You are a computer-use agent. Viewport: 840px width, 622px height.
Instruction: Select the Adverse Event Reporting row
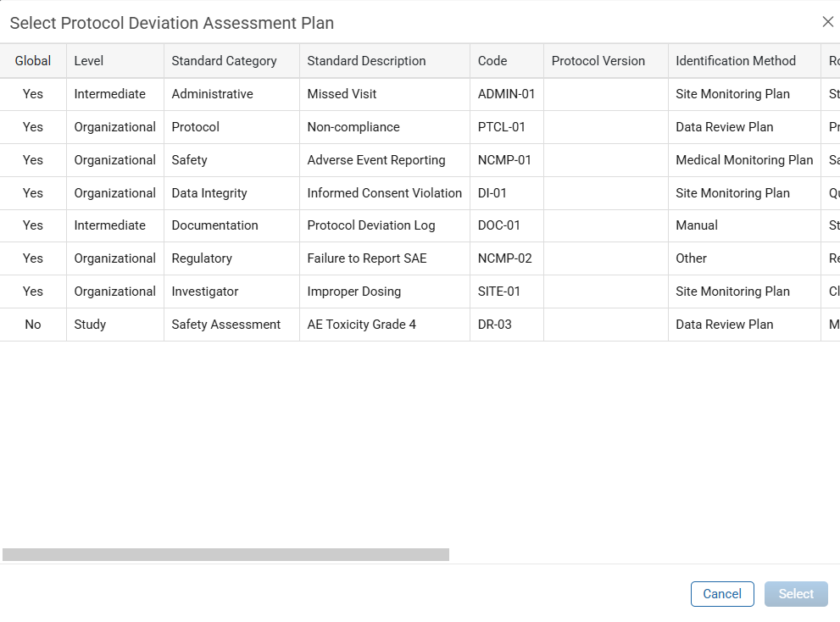(420, 160)
